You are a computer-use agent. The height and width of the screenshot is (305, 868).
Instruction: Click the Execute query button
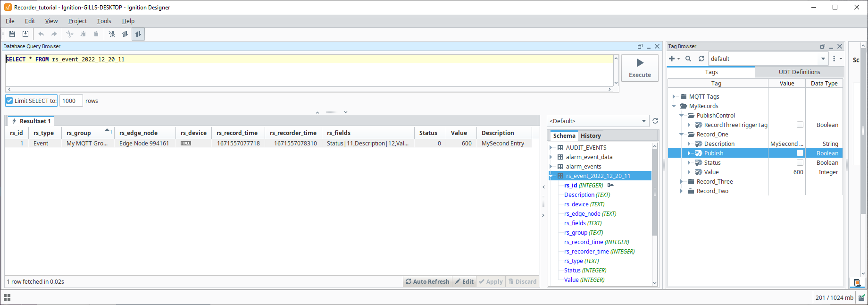pyautogui.click(x=640, y=68)
